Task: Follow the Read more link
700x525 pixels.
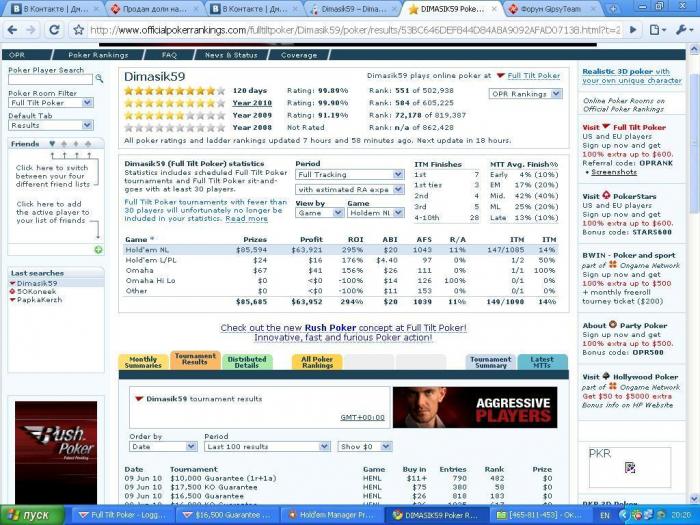Action: coord(246,219)
